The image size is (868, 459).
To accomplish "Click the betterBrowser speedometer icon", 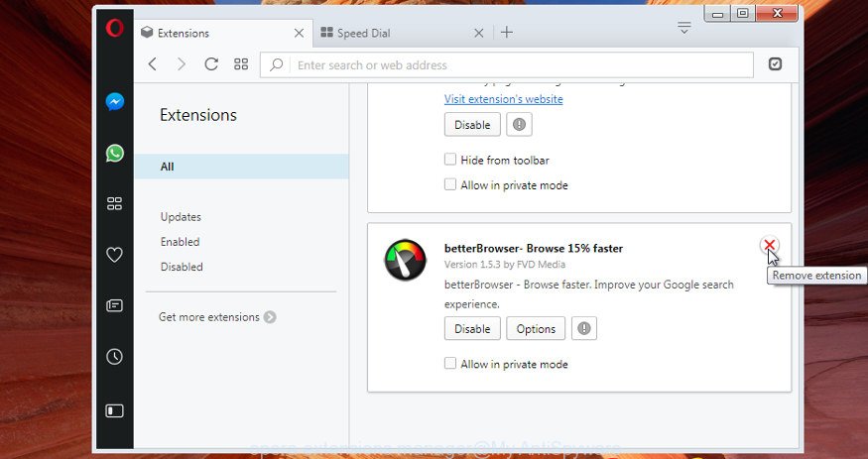I will pyautogui.click(x=405, y=260).
